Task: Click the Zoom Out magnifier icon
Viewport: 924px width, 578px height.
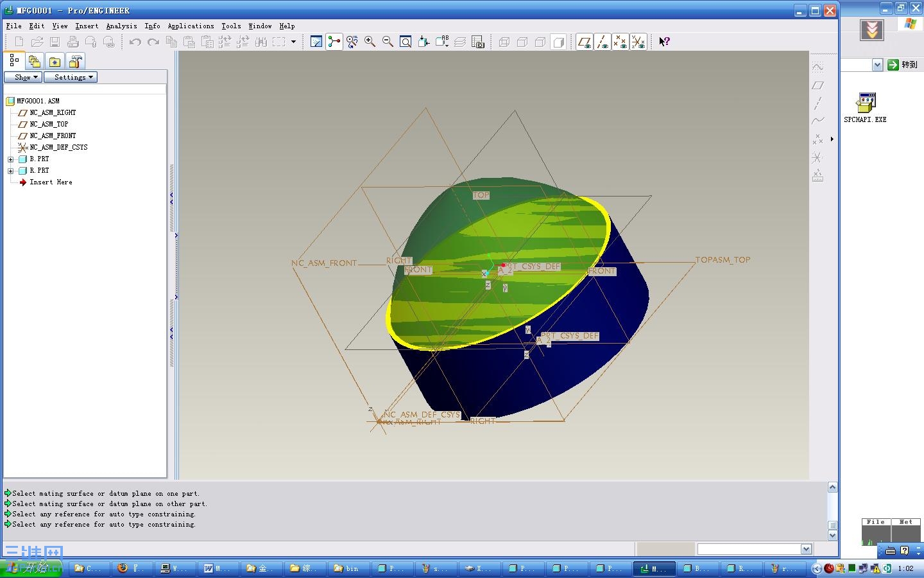Action: 388,42
